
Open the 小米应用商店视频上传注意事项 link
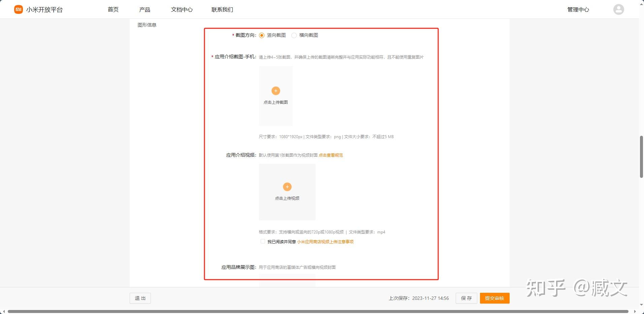click(325, 242)
